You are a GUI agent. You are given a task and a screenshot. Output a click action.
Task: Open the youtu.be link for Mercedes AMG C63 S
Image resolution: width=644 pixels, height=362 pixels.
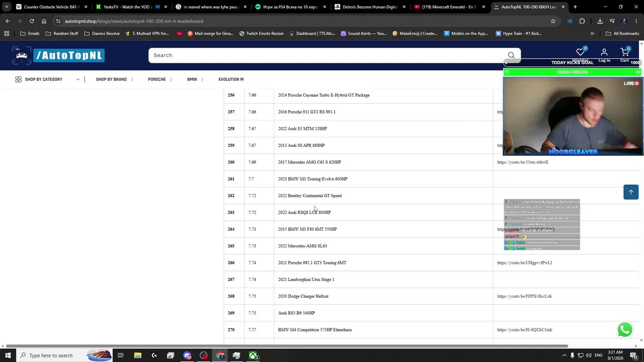[523, 162]
